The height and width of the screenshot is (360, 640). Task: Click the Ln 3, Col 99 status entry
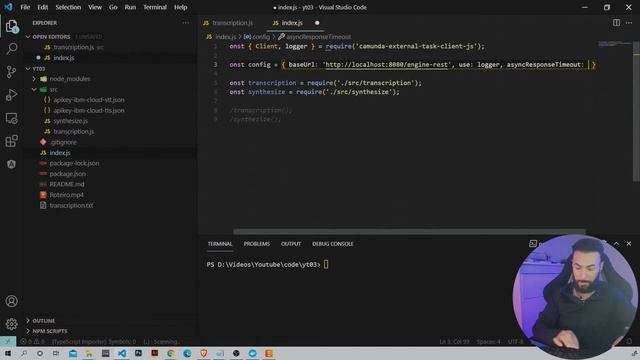454,342
